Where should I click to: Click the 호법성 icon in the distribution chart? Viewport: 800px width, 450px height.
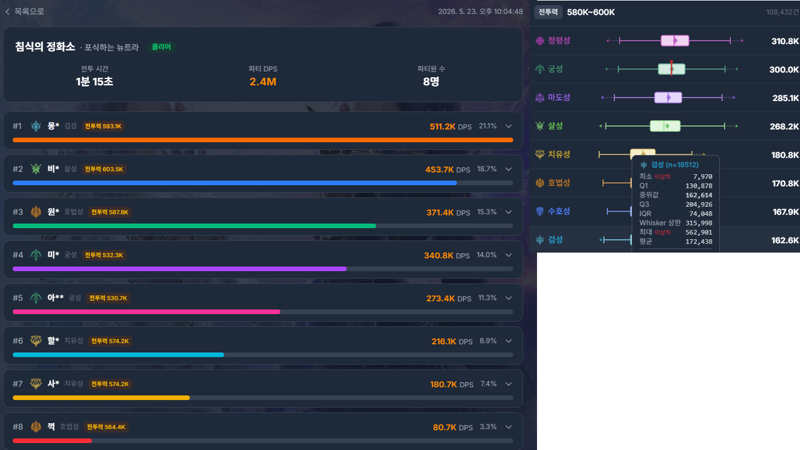(540, 183)
